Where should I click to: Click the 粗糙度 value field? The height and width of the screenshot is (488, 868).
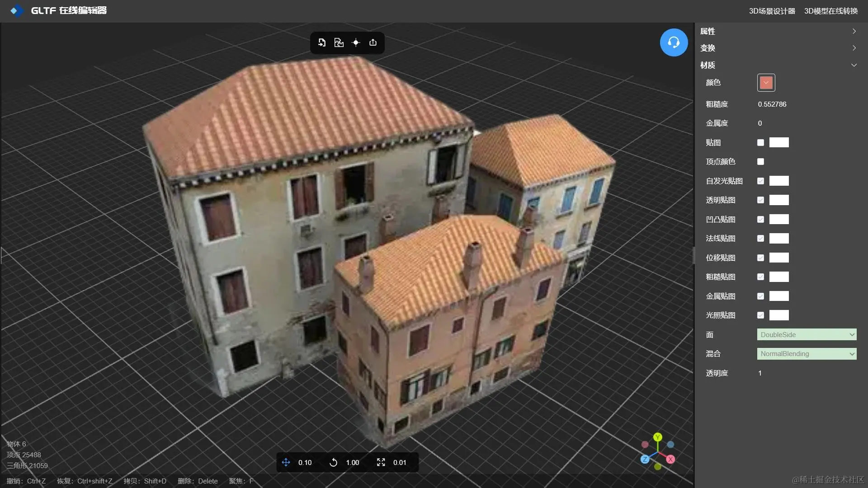(772, 104)
